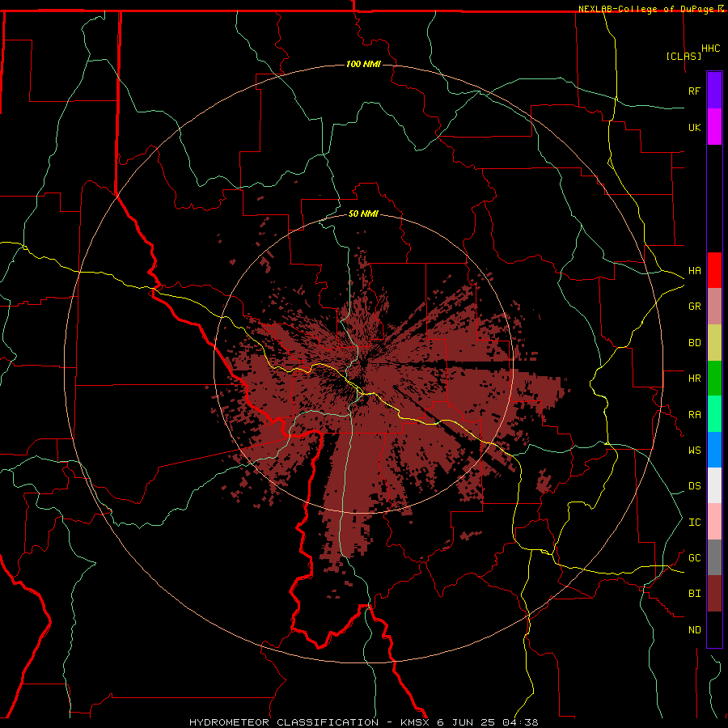The width and height of the screenshot is (728, 728).
Task: Click the HR green legend swatch
Action: 714,379
